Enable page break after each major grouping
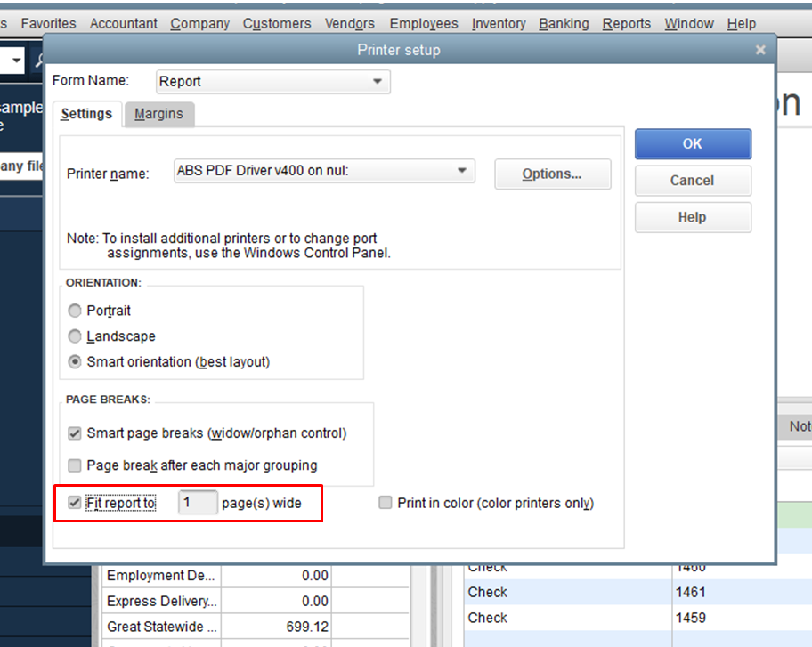This screenshot has width=812, height=647. tap(75, 465)
